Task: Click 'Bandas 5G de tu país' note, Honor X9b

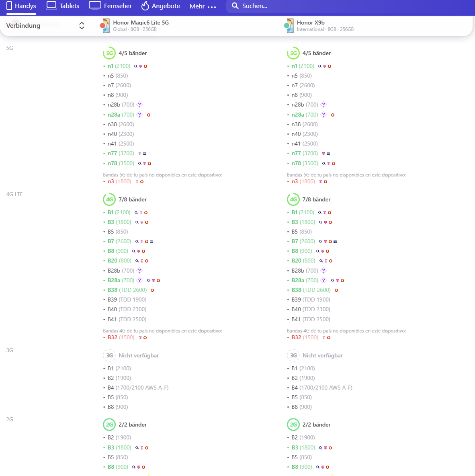Action: [x=346, y=175]
